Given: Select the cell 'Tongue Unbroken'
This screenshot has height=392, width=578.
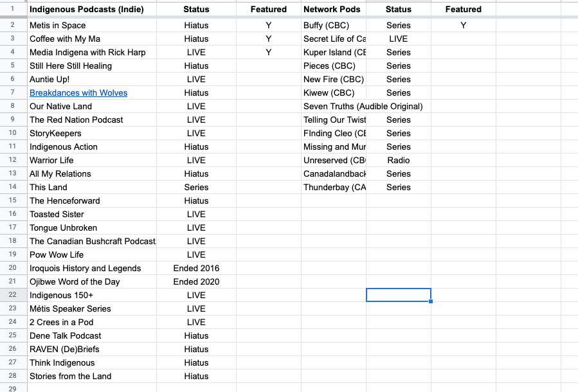Looking at the screenshot, I should 92,227.
